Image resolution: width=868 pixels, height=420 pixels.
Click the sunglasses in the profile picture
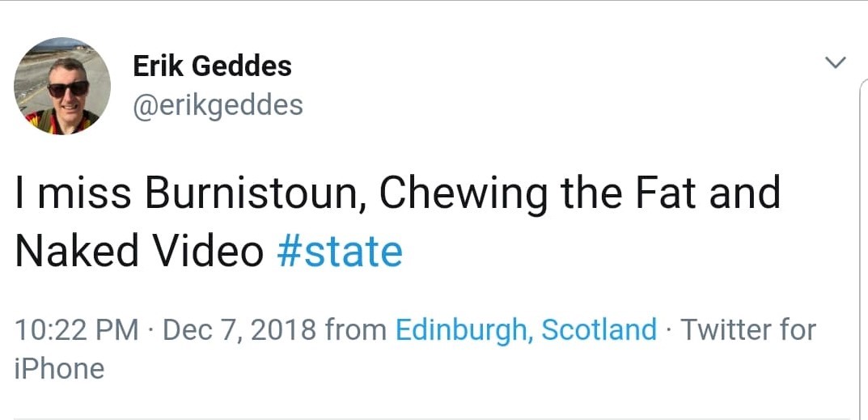[68, 89]
